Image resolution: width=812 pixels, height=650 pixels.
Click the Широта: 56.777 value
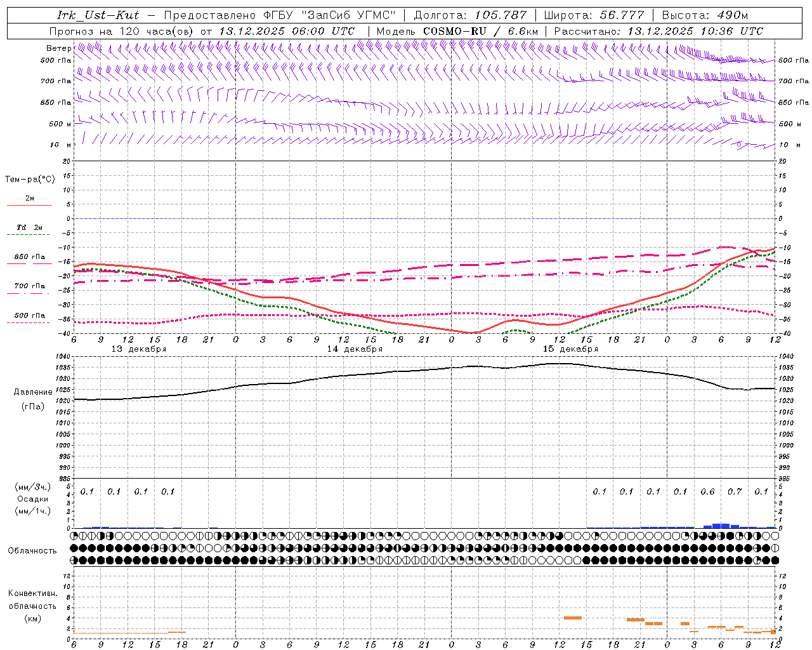(594, 15)
